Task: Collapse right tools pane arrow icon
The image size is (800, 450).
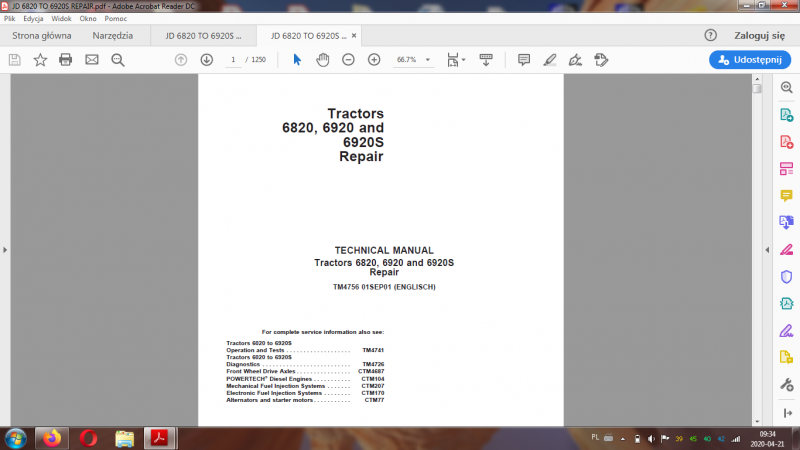Action: (x=788, y=413)
